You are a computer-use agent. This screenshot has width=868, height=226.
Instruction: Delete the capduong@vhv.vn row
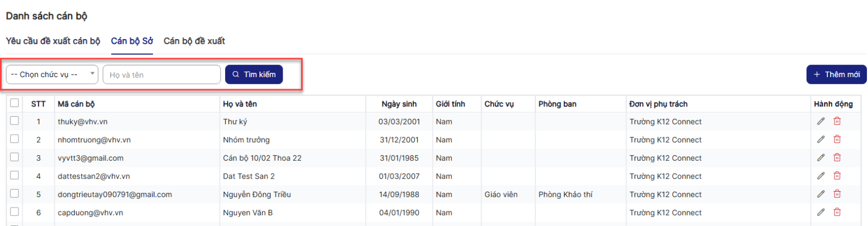[x=837, y=212]
